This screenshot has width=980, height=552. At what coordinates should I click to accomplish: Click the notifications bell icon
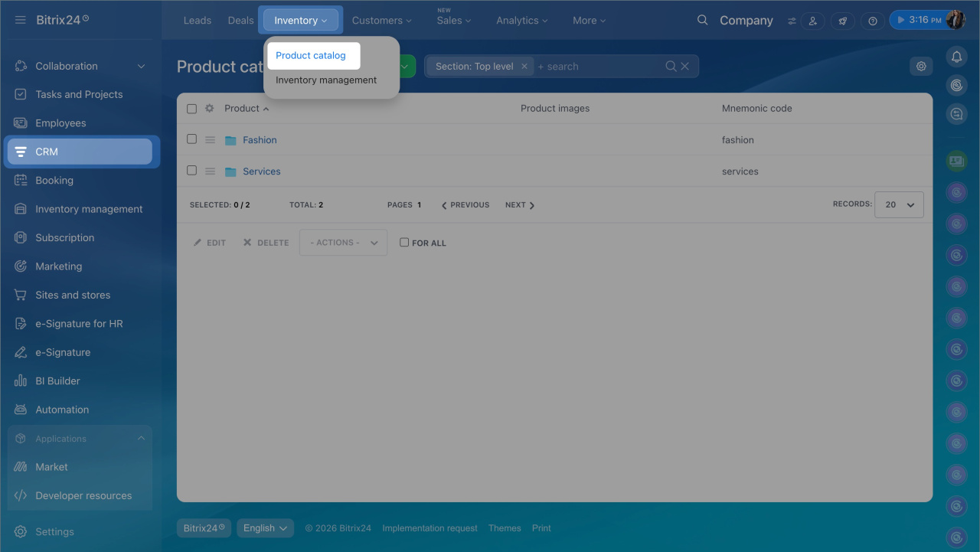955,57
